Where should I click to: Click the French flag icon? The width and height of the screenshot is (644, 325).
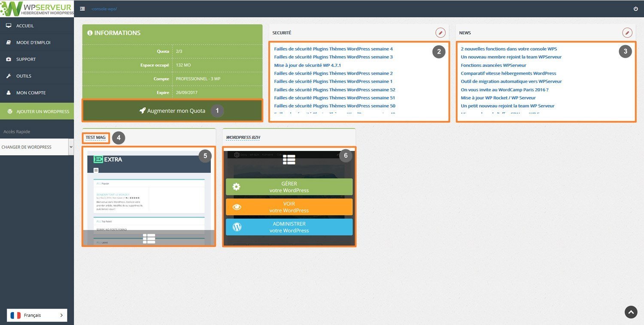(x=15, y=315)
